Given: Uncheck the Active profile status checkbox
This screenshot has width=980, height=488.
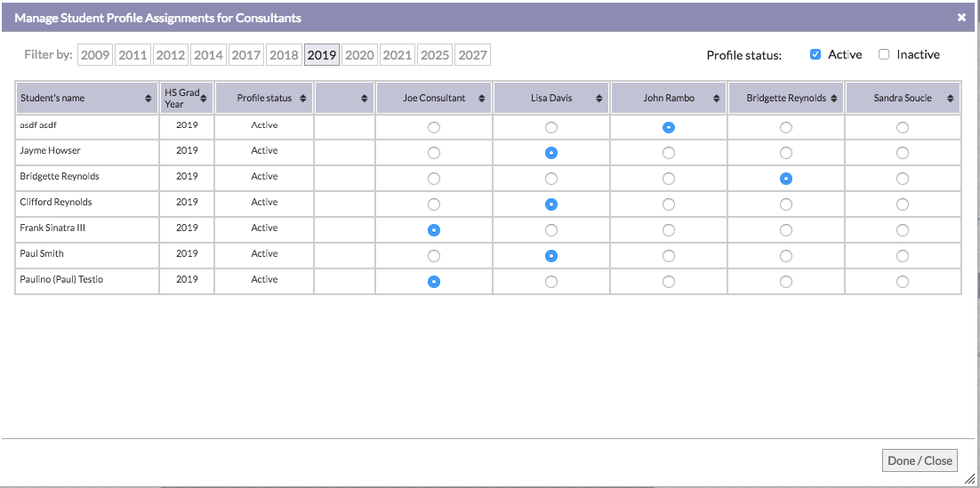Looking at the screenshot, I should coord(815,55).
